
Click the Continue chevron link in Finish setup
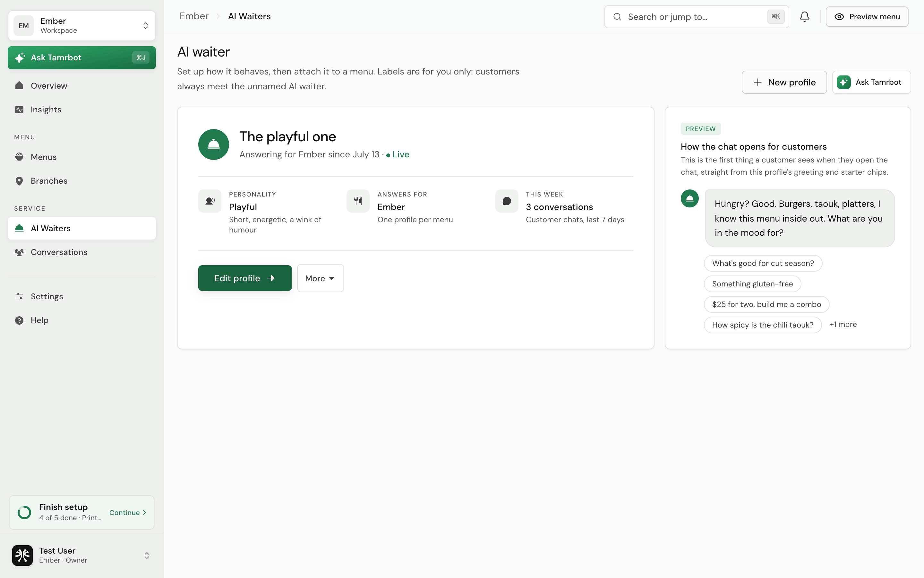click(x=128, y=512)
